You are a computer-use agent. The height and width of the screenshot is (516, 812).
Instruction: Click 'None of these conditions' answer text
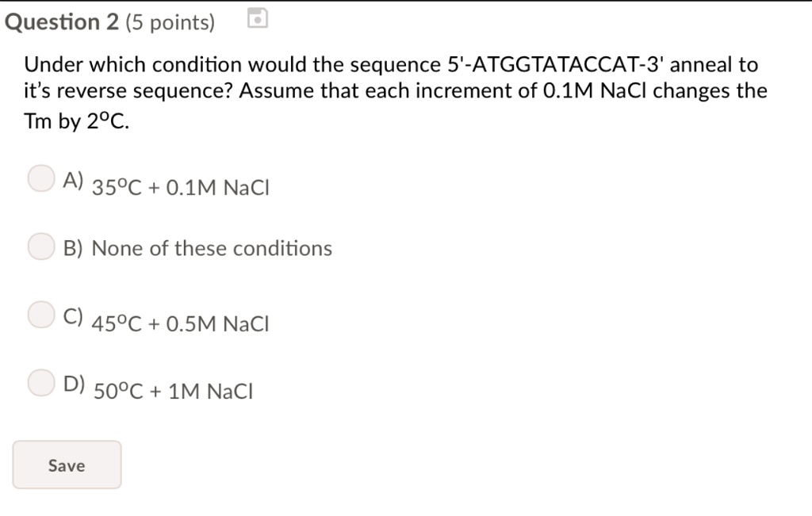click(212, 249)
